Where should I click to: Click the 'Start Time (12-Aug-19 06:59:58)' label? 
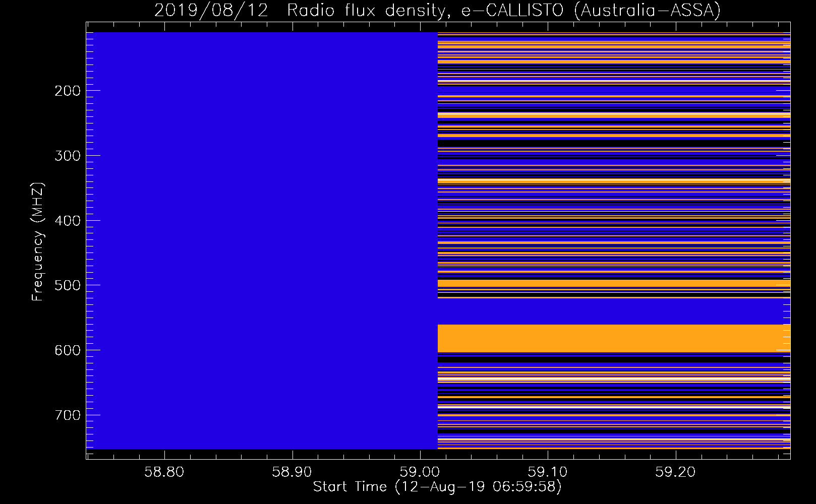click(x=437, y=487)
